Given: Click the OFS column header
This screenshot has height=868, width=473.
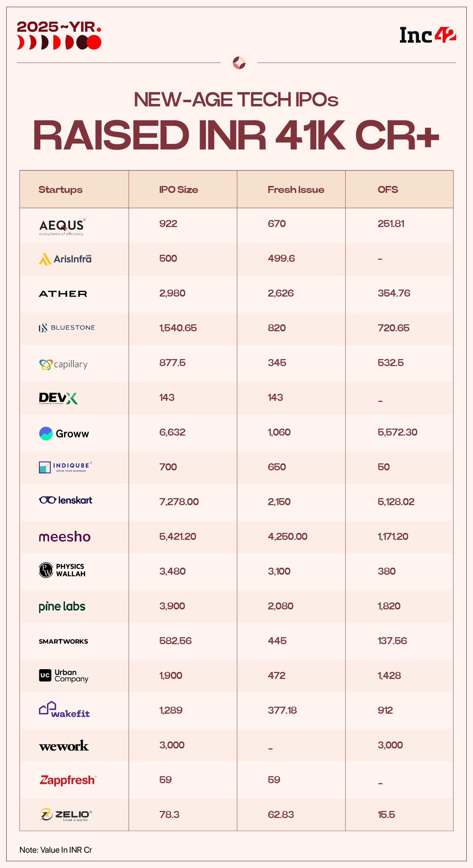Looking at the screenshot, I should pos(388,190).
